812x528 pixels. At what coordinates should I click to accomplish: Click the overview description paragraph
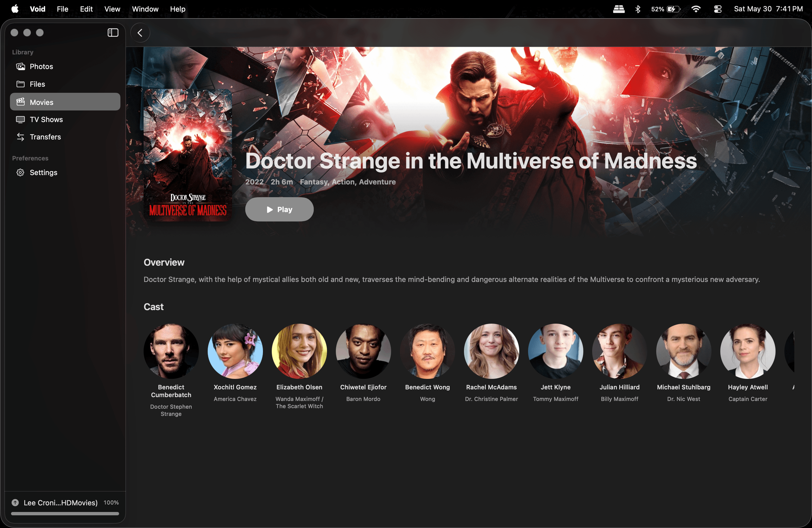click(452, 279)
